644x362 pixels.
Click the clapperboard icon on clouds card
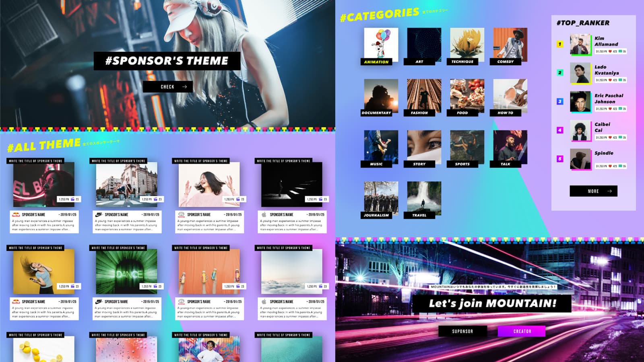(321, 286)
